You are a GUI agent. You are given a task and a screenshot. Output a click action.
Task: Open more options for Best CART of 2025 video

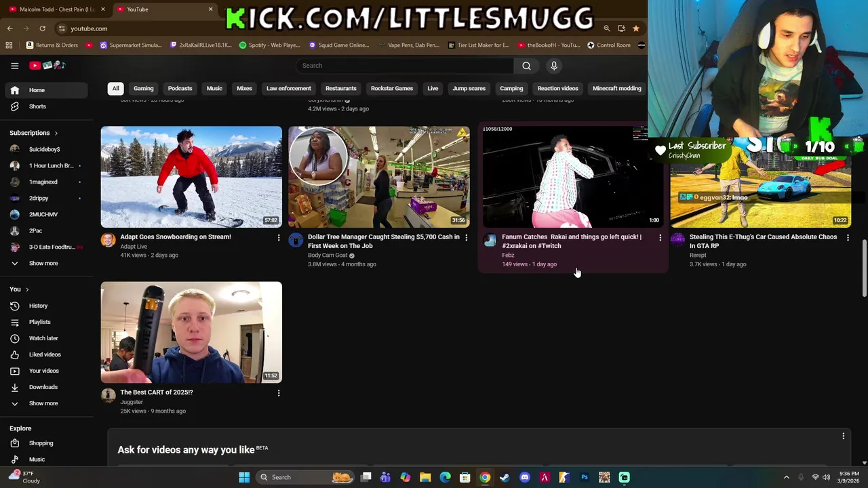[278, 392]
